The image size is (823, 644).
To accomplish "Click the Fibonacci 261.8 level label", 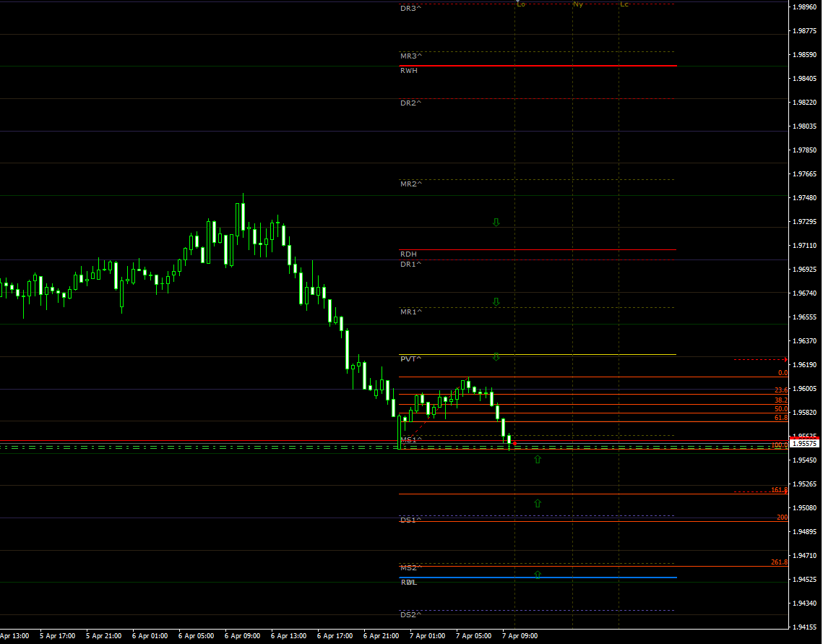I will pyautogui.click(x=780, y=562).
